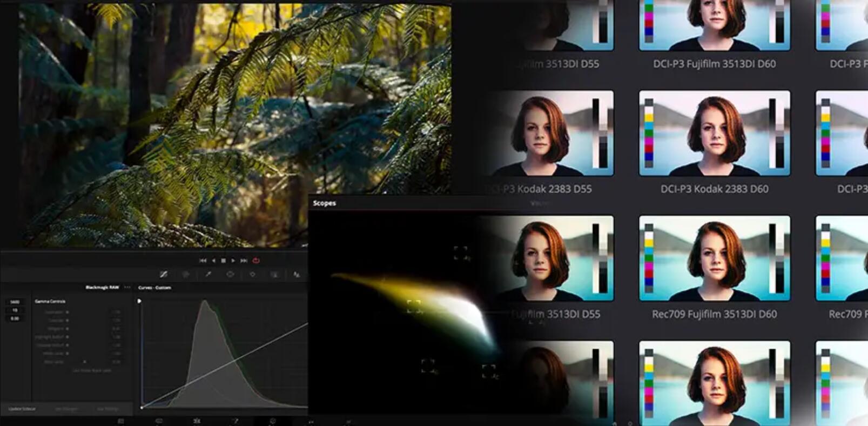Click the Color Warper icon
The height and width of the screenshot is (426, 868).
coord(186,275)
